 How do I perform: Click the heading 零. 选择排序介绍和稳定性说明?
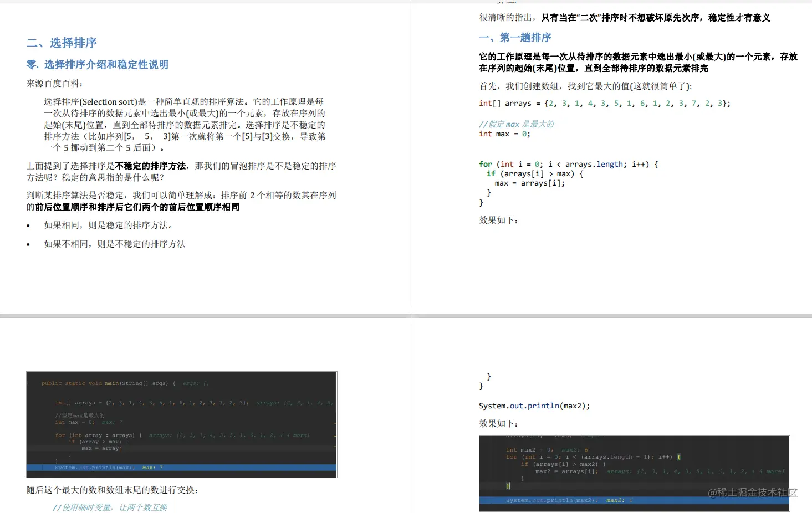click(x=98, y=65)
